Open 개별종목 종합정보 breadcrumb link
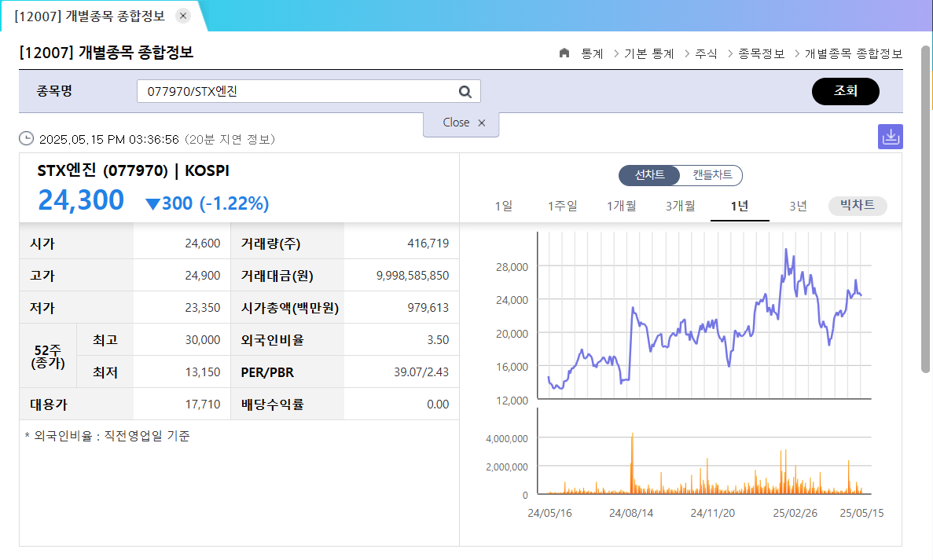Viewport: 933px width, 560px height. click(854, 53)
